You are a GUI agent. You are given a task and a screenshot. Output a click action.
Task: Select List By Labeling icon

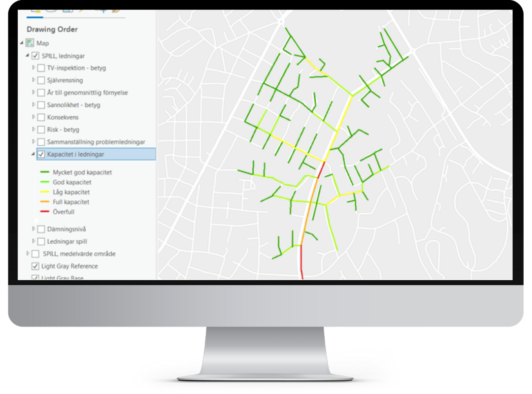coord(116,11)
